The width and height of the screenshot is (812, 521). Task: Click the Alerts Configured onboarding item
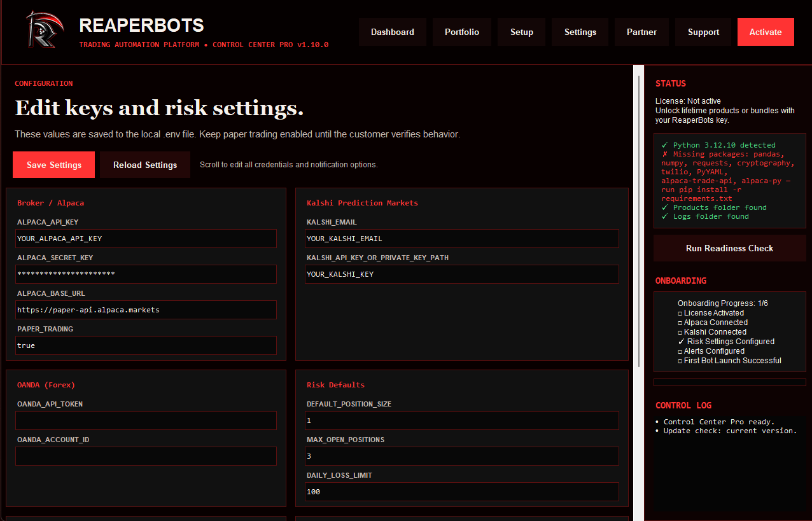coord(711,351)
